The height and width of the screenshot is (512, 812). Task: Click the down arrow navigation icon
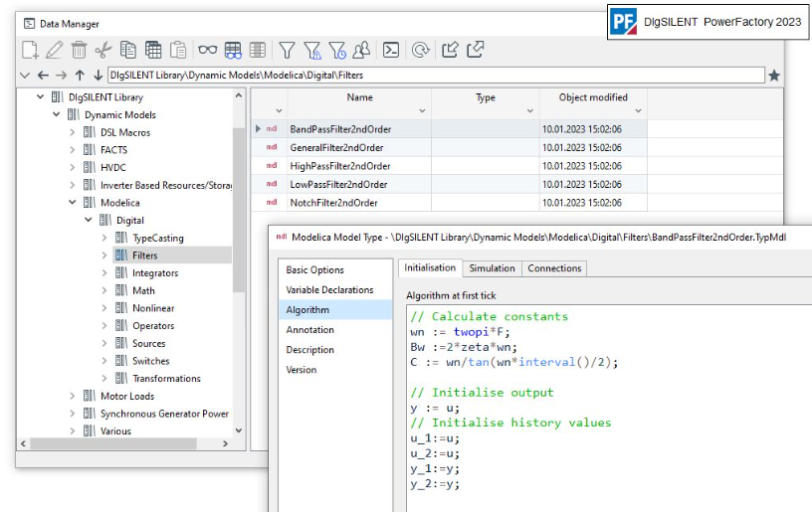coord(98,76)
